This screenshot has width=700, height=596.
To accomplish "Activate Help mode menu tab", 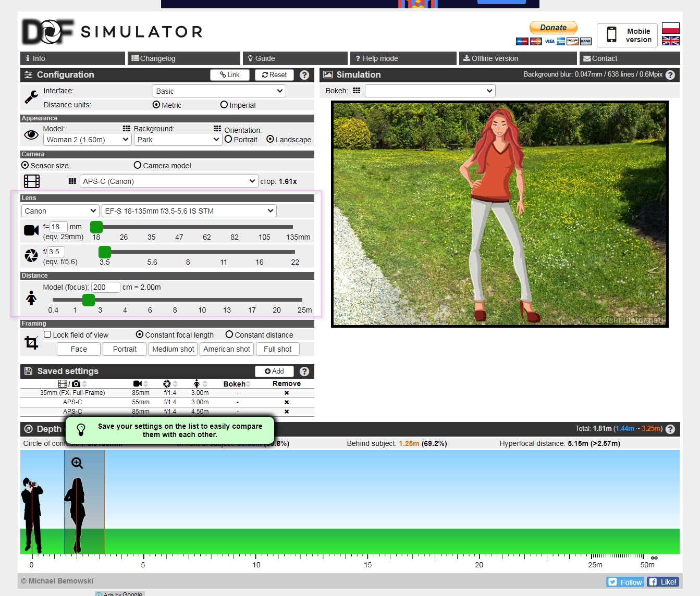I will pos(403,58).
